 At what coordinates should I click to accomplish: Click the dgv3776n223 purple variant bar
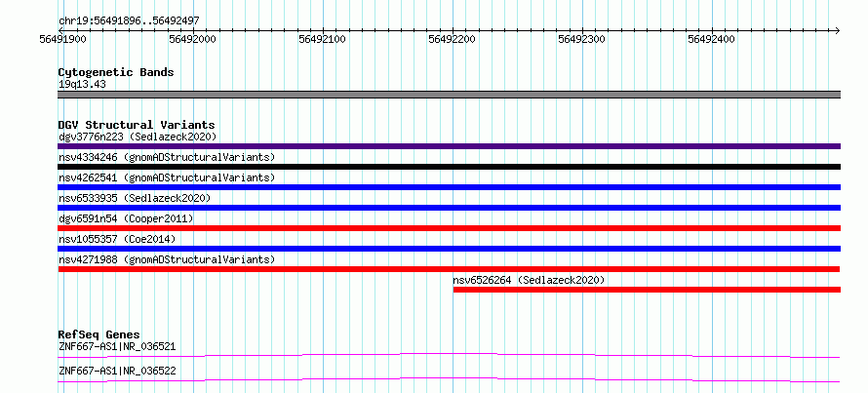(449, 146)
